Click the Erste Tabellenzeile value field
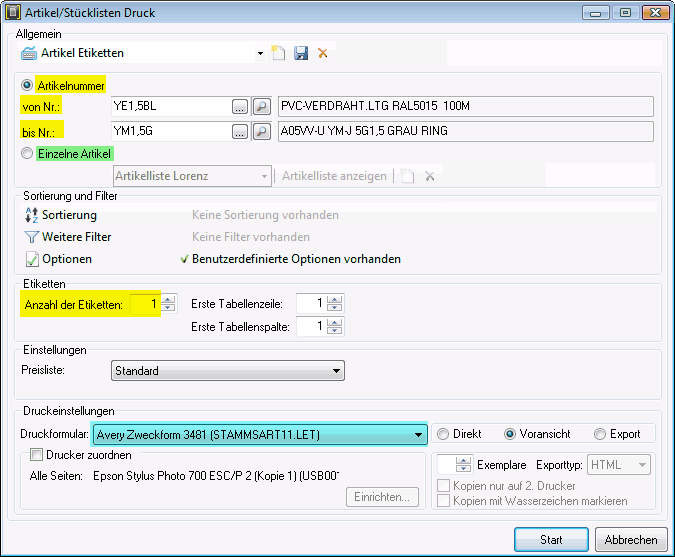This screenshot has height=557, width=675. click(311, 303)
